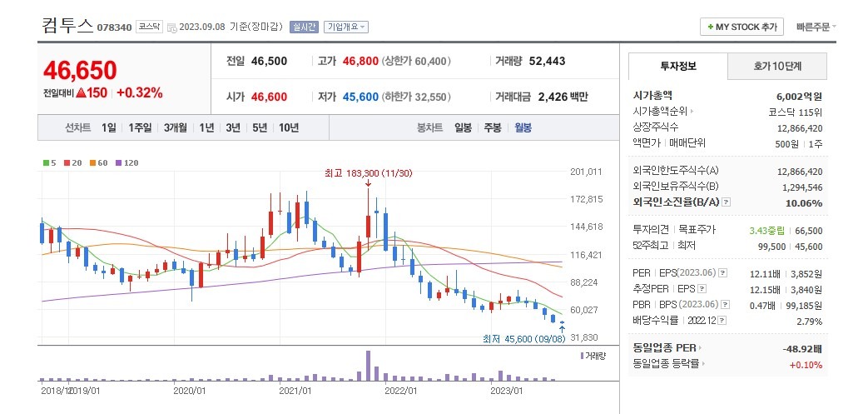Image resolution: width=868 pixels, height=414 pixels.
Task: Select the 1일 line chart period
Action: 108,128
